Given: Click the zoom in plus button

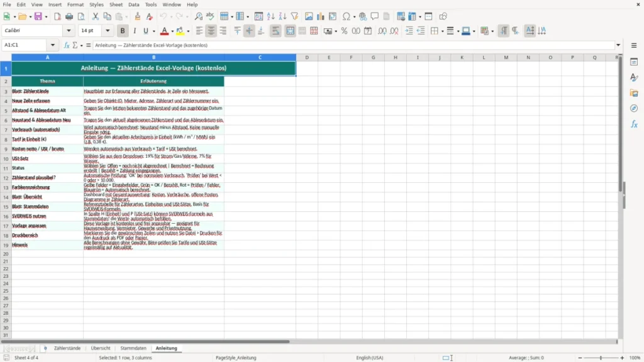Looking at the screenshot, I should [622, 358].
